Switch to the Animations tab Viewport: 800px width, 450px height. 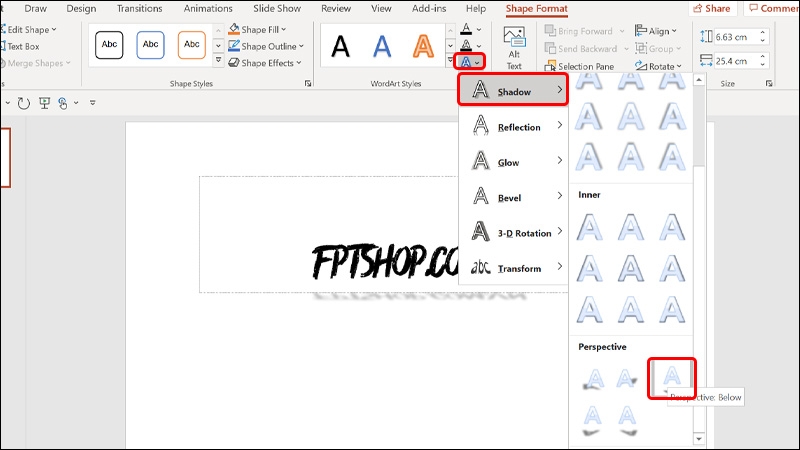(x=208, y=9)
